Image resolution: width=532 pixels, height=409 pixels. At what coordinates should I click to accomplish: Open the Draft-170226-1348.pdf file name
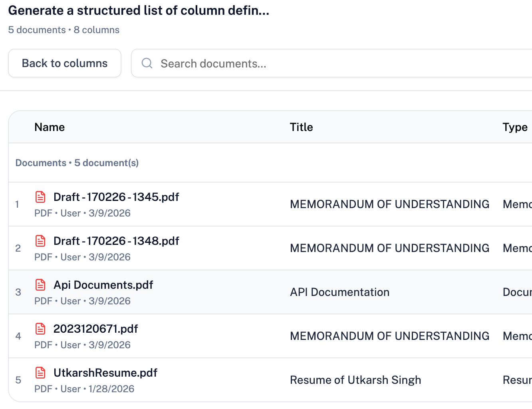pos(116,241)
